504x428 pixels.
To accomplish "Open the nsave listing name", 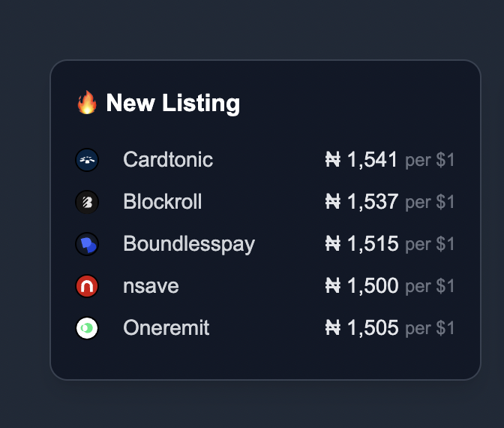I will (x=151, y=286).
